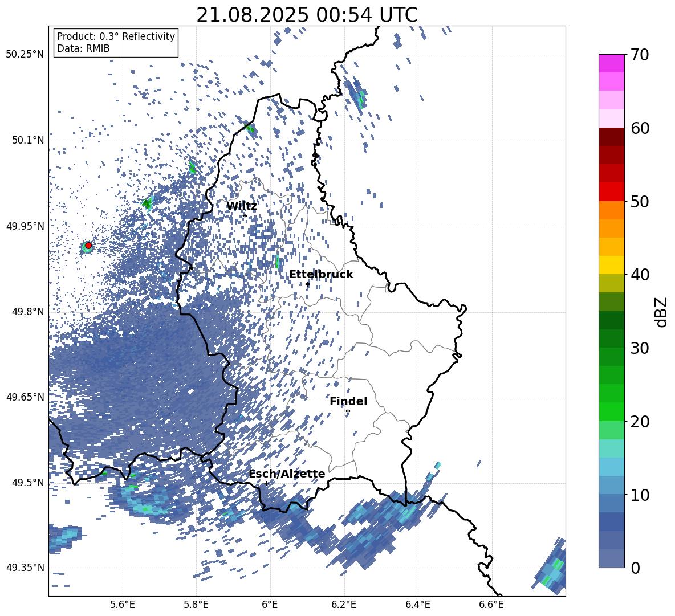The width and height of the screenshot is (675, 616).
Task: Click the 40 value on colorbar
Action: 640,275
